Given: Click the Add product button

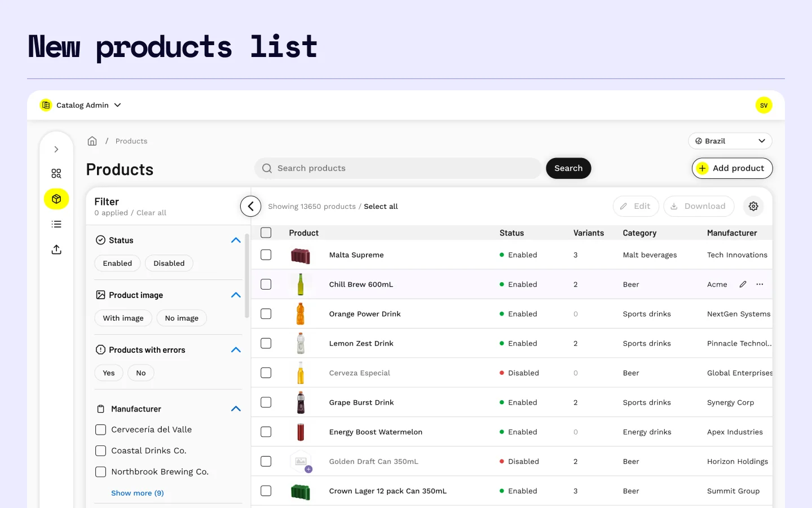Looking at the screenshot, I should pos(732,168).
